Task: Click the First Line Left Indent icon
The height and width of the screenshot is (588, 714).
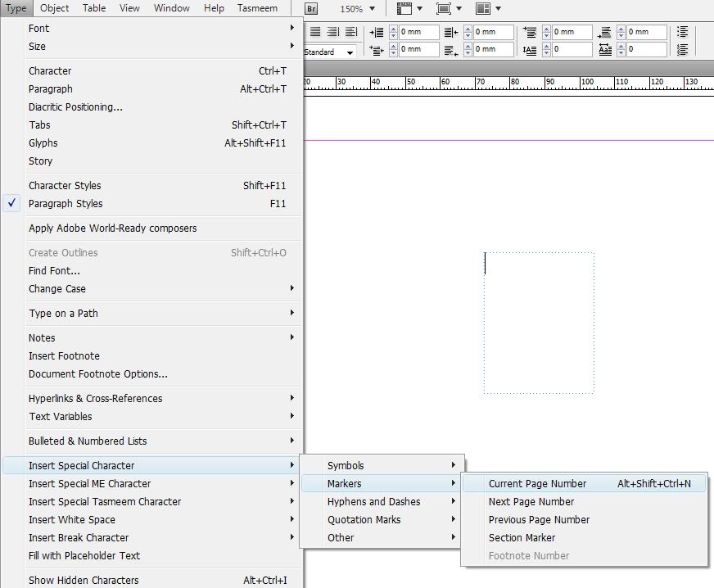Action: 377,50
